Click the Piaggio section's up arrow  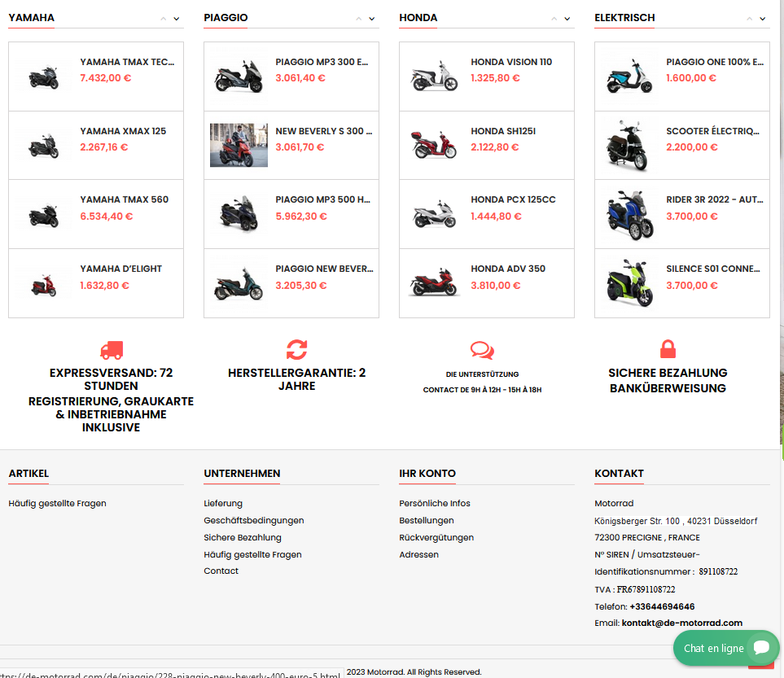coord(358,19)
